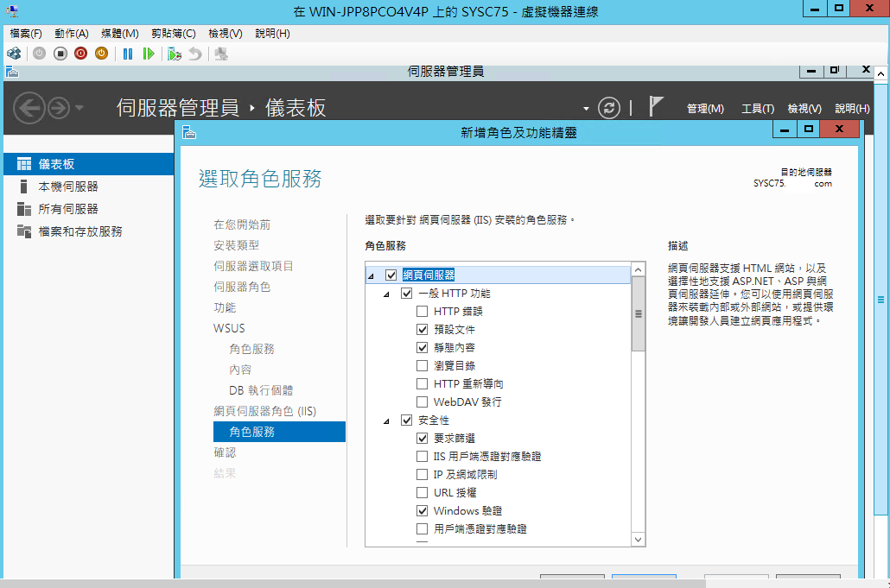Check the HTTP 重新導向 checkbox
890x588 pixels.
pos(422,384)
